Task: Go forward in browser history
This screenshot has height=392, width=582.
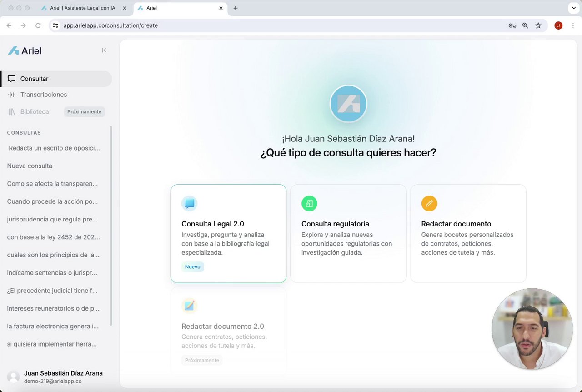Action: tap(24, 25)
